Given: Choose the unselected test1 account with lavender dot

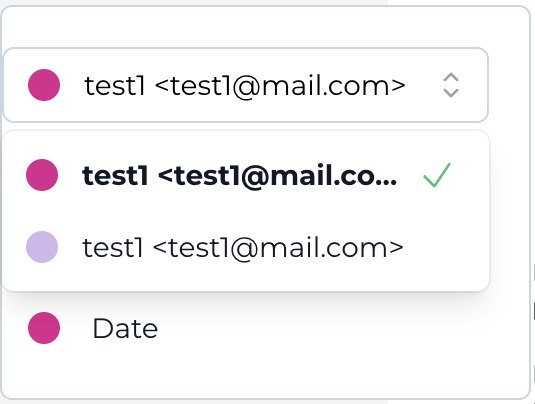Looking at the screenshot, I should coord(246,247).
